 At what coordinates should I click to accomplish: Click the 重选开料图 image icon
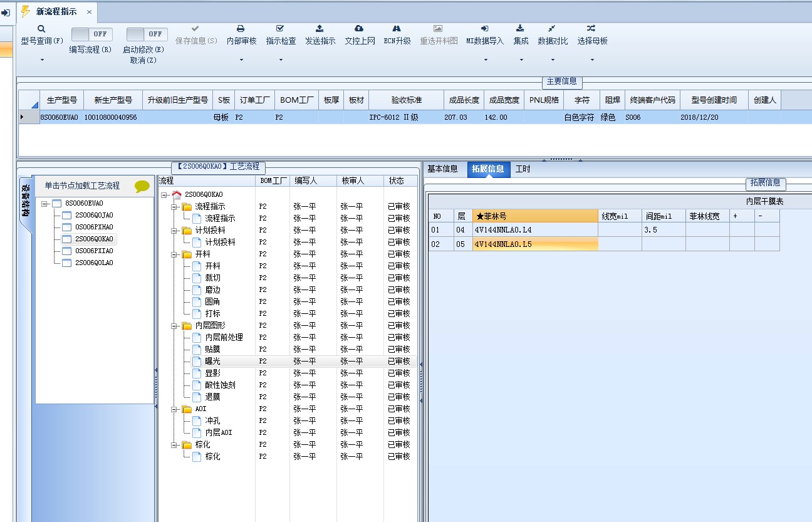(438, 29)
